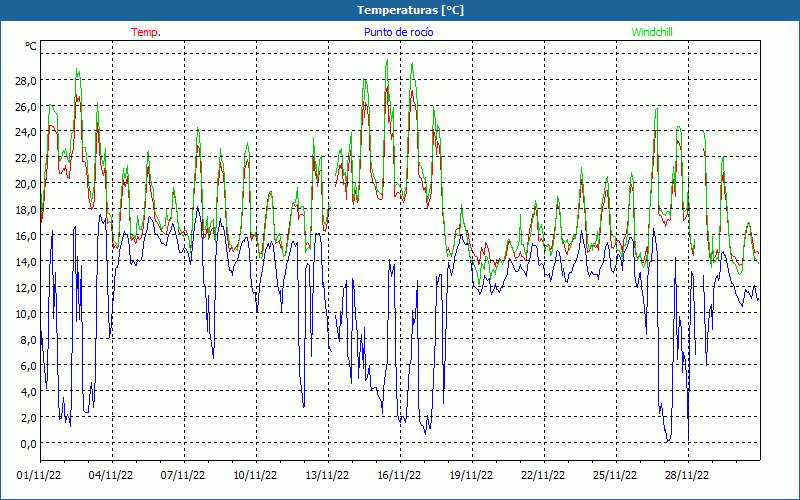Click the 20,0 y-axis value
This screenshot has width=800, height=500.
pos(28,184)
